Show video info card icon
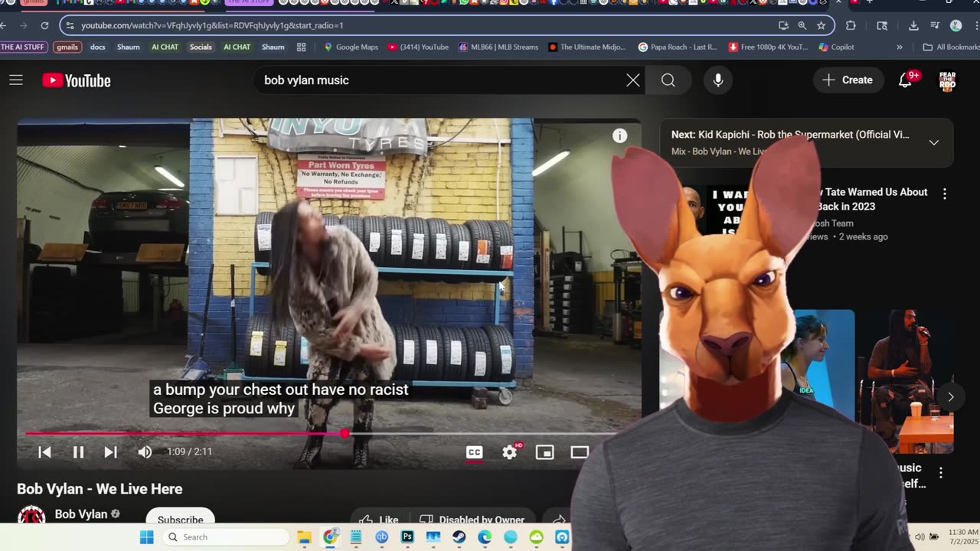The width and height of the screenshot is (980, 551). pyautogui.click(x=619, y=135)
